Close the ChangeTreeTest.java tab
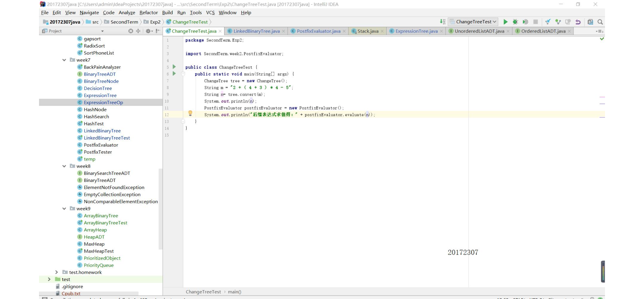This screenshot has height=299, width=644. coord(220,31)
